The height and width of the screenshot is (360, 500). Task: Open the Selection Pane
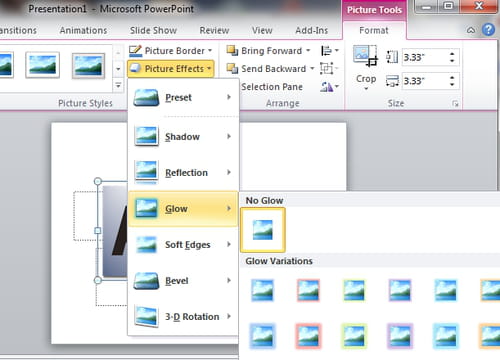272,87
